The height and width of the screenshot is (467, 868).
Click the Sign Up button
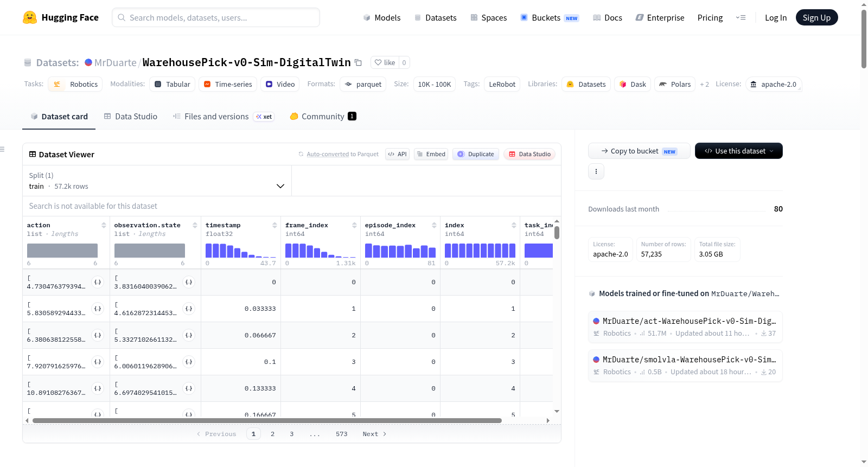point(816,17)
